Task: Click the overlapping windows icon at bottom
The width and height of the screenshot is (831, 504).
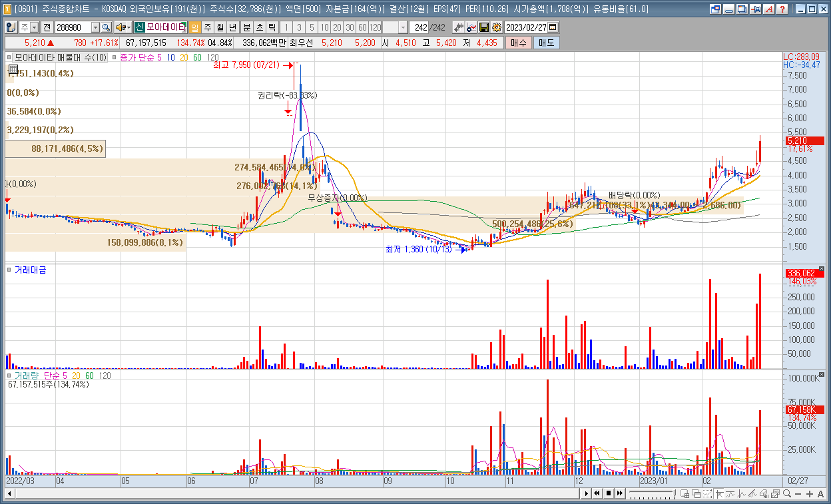Action: point(696,493)
